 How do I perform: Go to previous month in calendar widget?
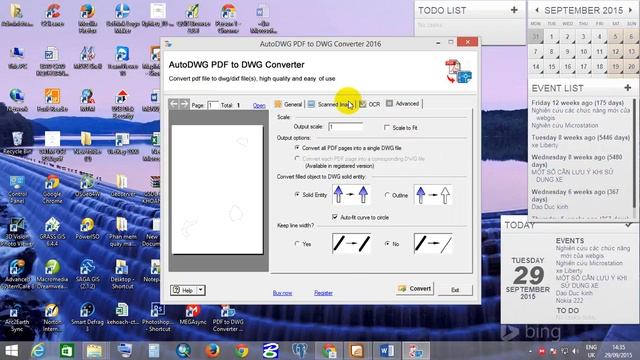pos(537,10)
